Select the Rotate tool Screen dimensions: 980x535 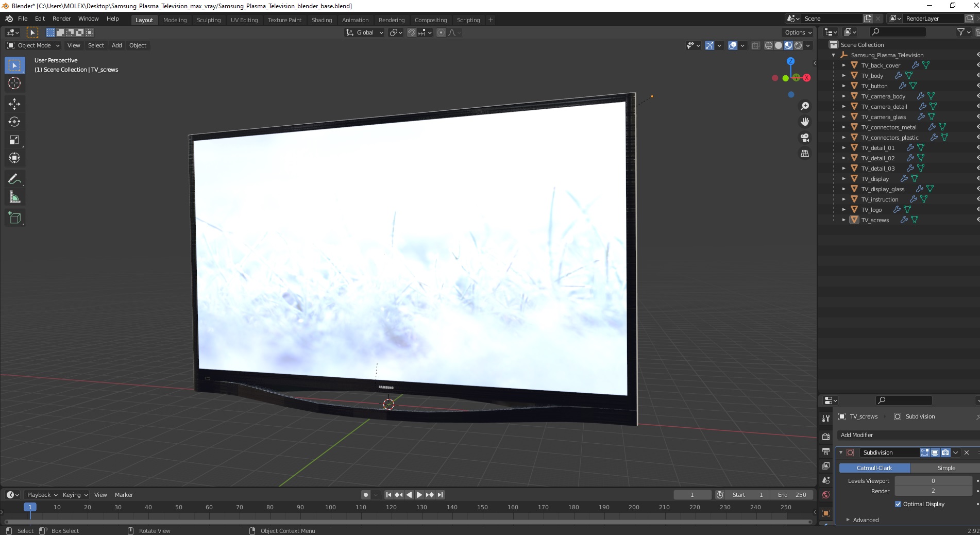[x=14, y=122]
